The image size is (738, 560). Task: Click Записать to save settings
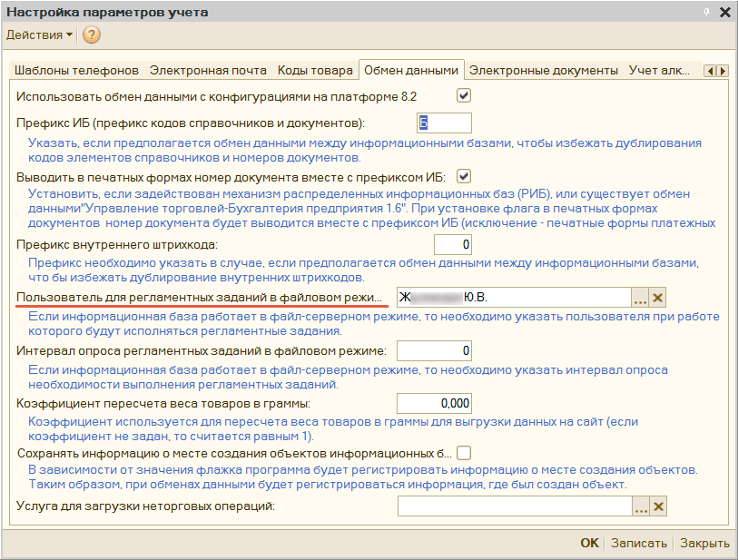[x=638, y=543]
